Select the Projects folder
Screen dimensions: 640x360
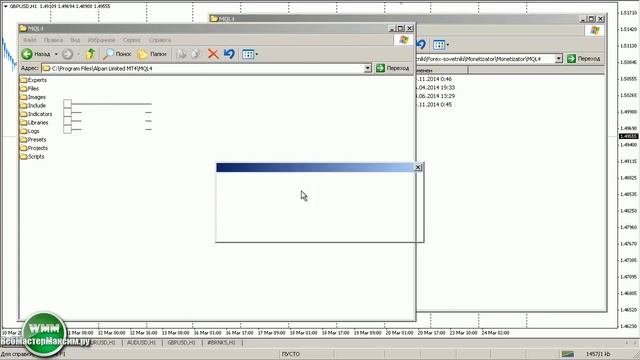[34, 148]
